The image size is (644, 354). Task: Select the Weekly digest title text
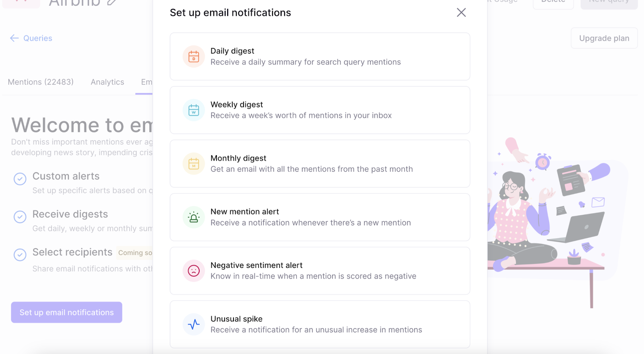click(x=237, y=105)
